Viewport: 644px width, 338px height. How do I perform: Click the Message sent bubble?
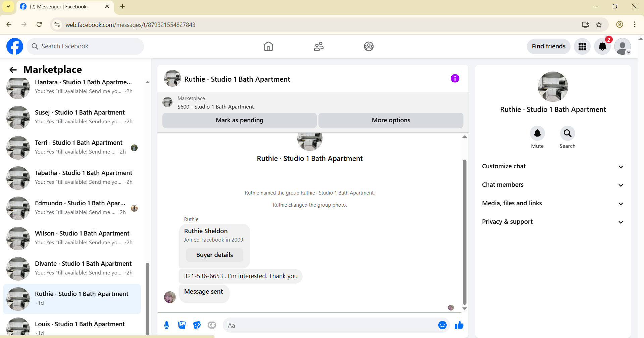click(204, 293)
